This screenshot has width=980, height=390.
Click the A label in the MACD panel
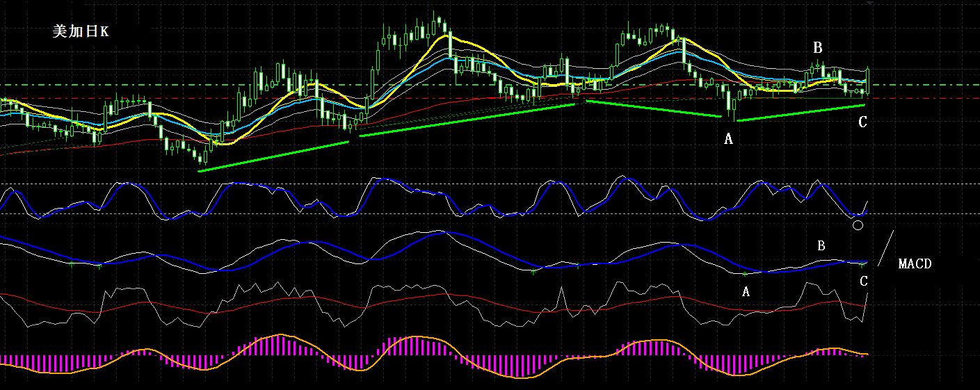(x=746, y=292)
